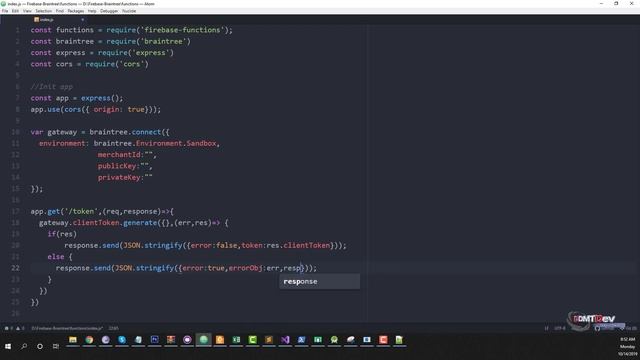Open Skype from the taskbar
Viewport: 640px width, 360px height.
click(x=122, y=340)
